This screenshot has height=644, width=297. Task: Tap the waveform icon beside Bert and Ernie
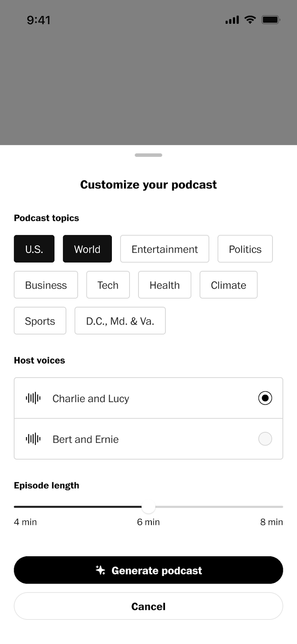pyautogui.click(x=33, y=439)
